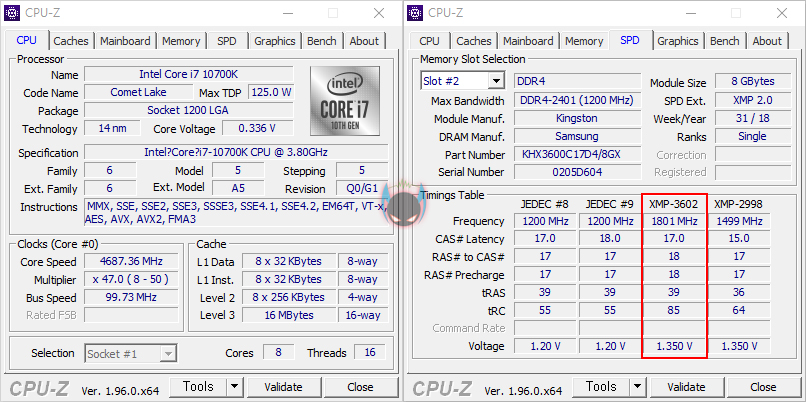Minimize the left CPU-Z window
Image resolution: width=806 pixels, height=402 pixels.
coord(287,13)
